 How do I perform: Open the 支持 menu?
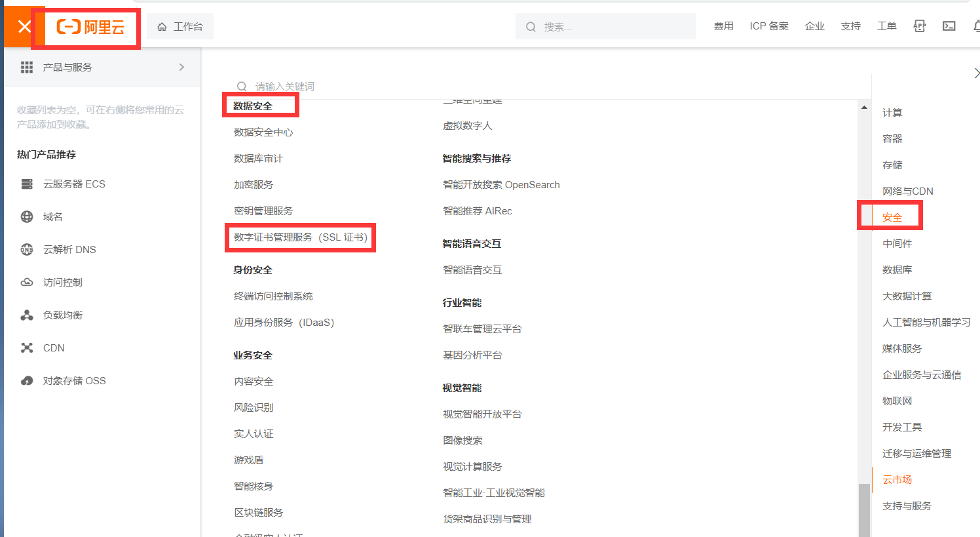click(850, 26)
